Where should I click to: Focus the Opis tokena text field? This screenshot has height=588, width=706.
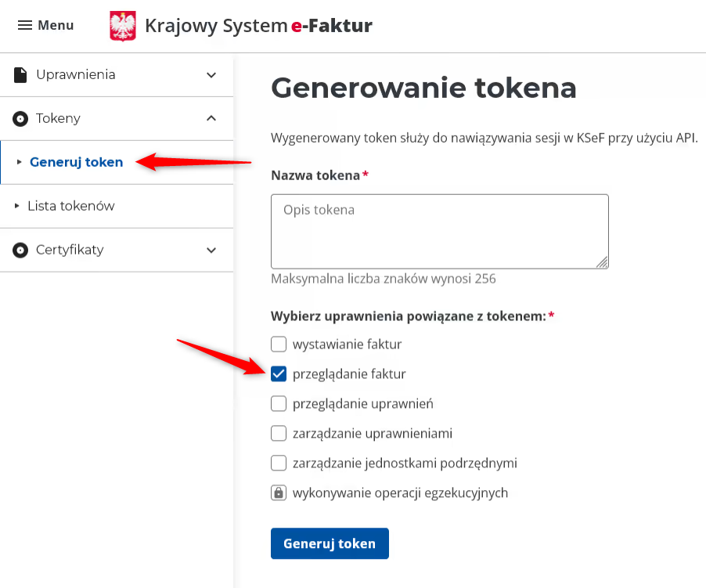click(x=439, y=231)
